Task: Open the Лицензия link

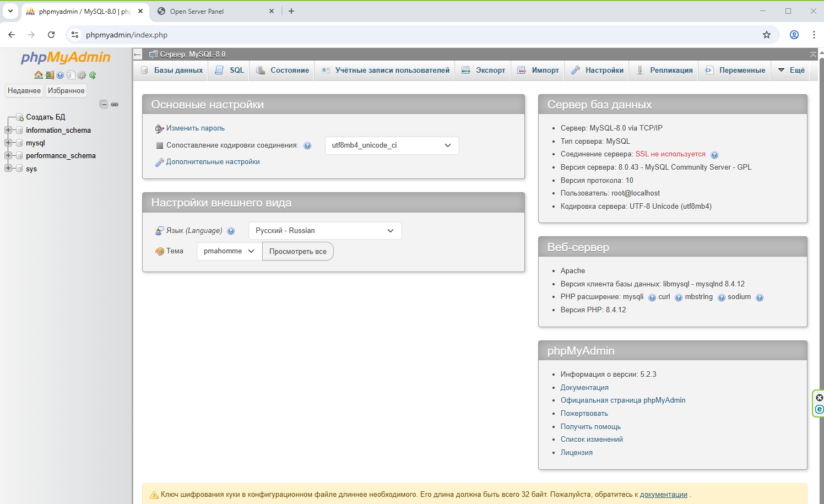Action: [x=577, y=452]
